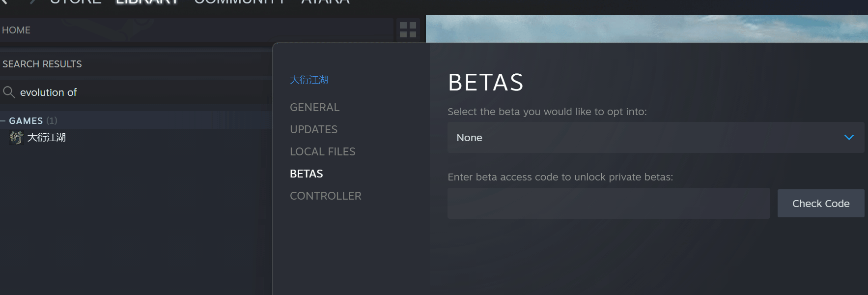Click the grid view icon next to Home
Screen dimensions: 868x295
point(408,30)
